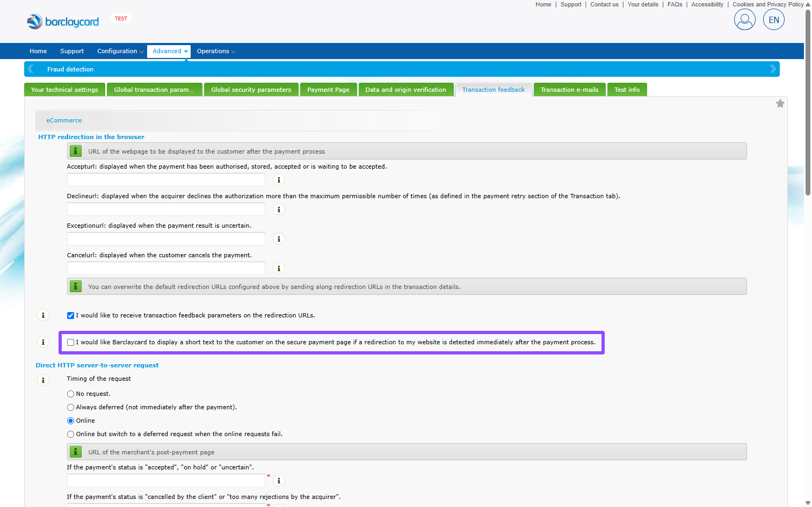Uncheck receive transaction feedback parameters checkbox

pyautogui.click(x=70, y=315)
